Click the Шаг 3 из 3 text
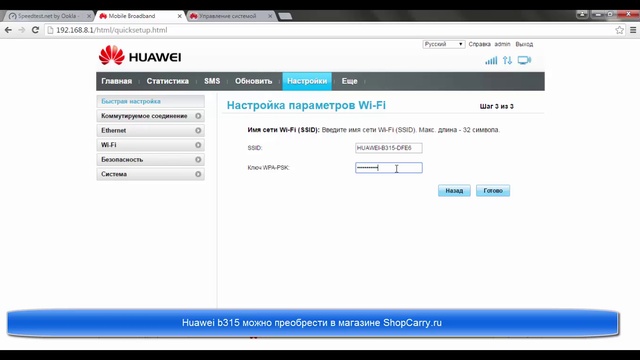640x360 pixels. [x=496, y=107]
